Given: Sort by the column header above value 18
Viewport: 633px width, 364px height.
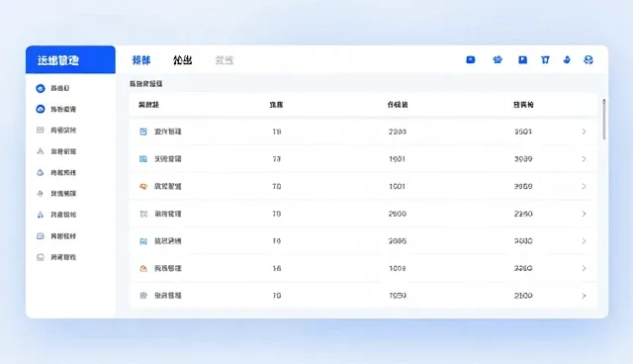Looking at the screenshot, I should (276, 105).
